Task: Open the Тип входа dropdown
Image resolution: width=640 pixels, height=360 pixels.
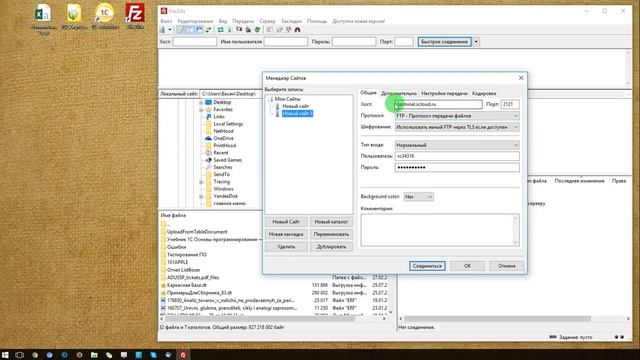Action: pos(457,145)
